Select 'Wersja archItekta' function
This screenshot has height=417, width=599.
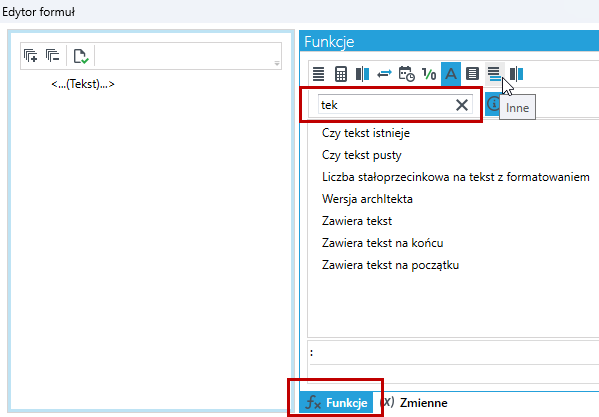(367, 199)
